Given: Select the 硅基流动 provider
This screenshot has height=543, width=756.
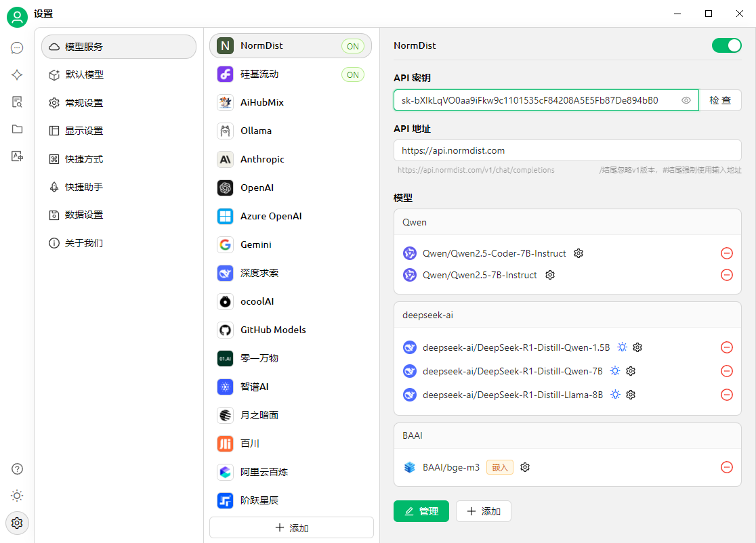Looking at the screenshot, I should coord(291,74).
